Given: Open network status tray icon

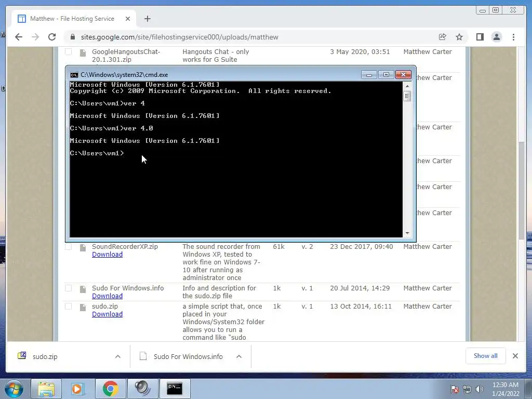Looking at the screenshot, I should pyautogui.click(x=467, y=390).
